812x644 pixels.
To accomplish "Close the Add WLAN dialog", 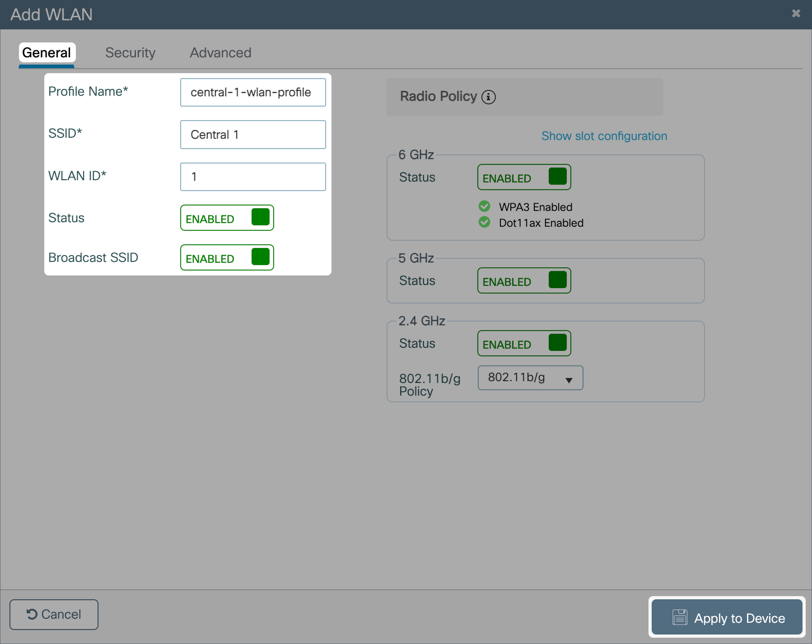I will pos(796,14).
